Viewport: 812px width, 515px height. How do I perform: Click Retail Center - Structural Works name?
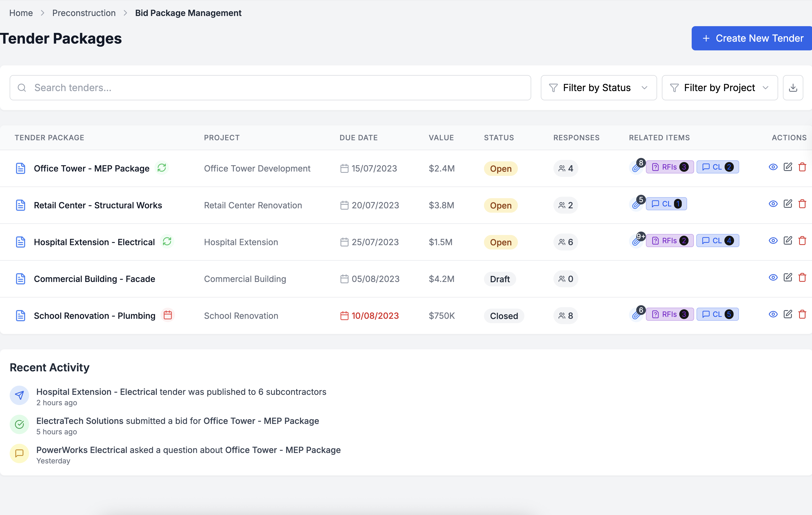point(98,205)
